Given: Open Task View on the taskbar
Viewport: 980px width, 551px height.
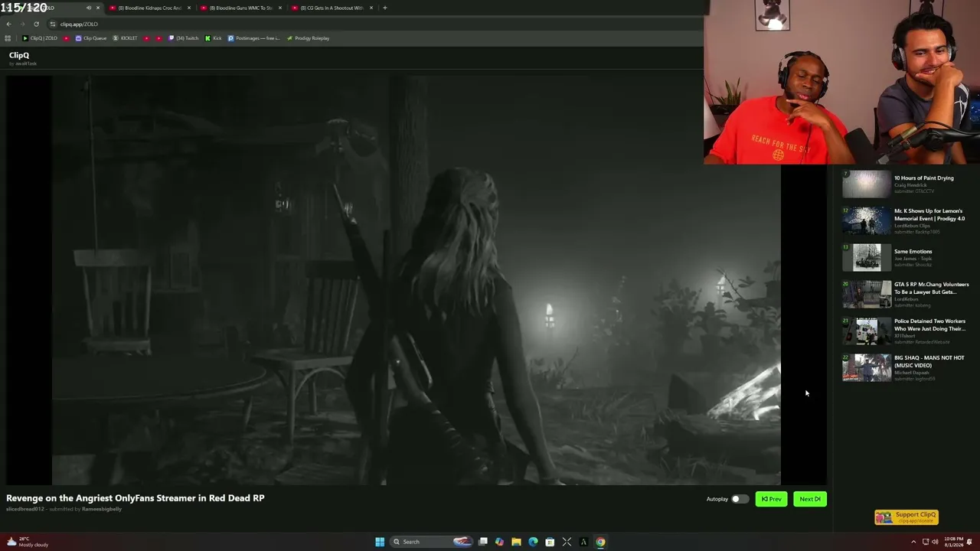Looking at the screenshot, I should tap(483, 542).
